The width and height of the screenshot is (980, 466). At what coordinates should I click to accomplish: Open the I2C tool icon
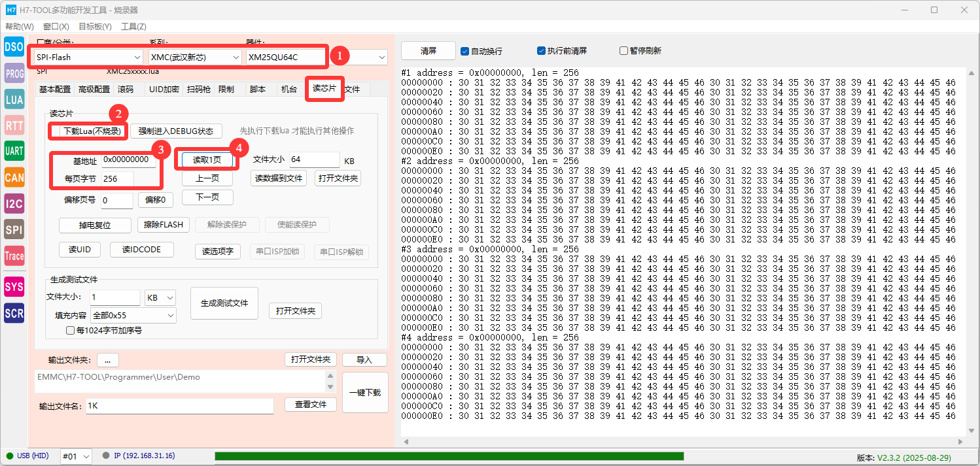14,203
